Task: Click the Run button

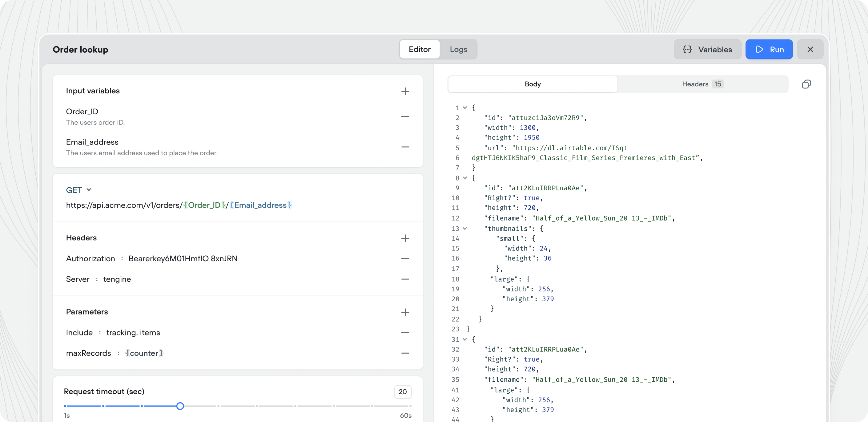Action: point(769,49)
